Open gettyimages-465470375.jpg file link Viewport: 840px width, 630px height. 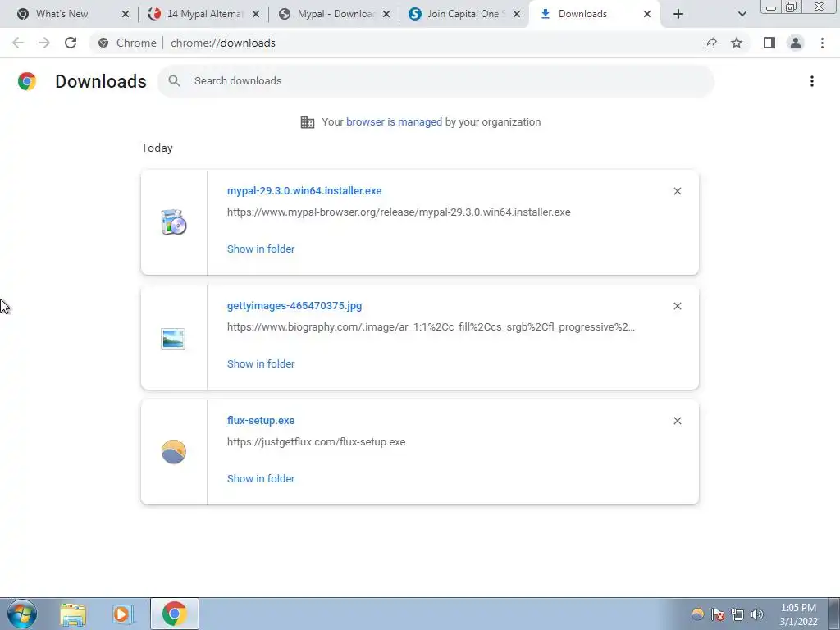(294, 306)
